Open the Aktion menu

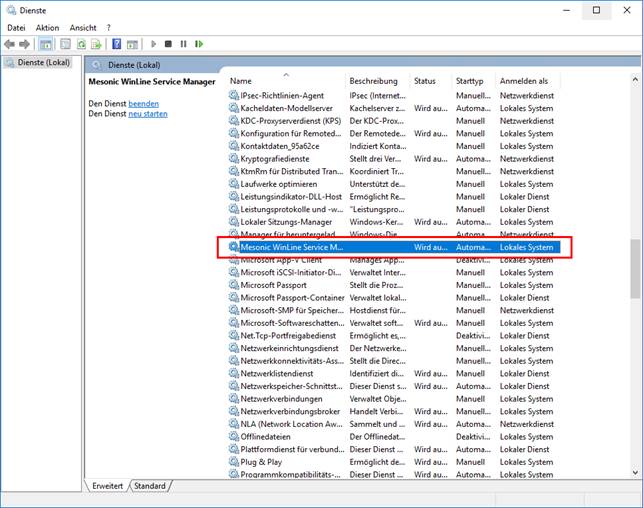[47, 28]
